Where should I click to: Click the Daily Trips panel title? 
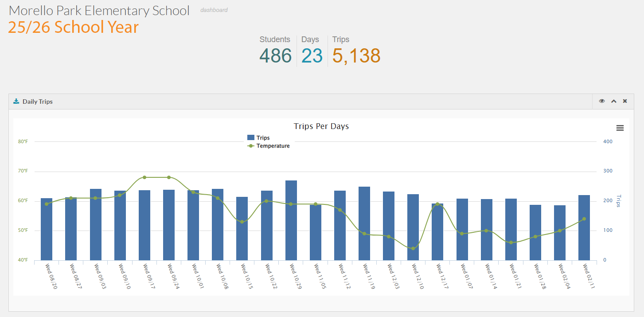pos(38,102)
